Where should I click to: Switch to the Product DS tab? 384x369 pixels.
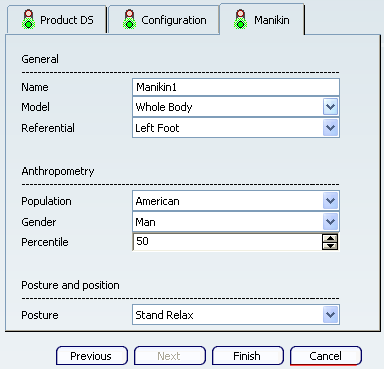[56, 20]
